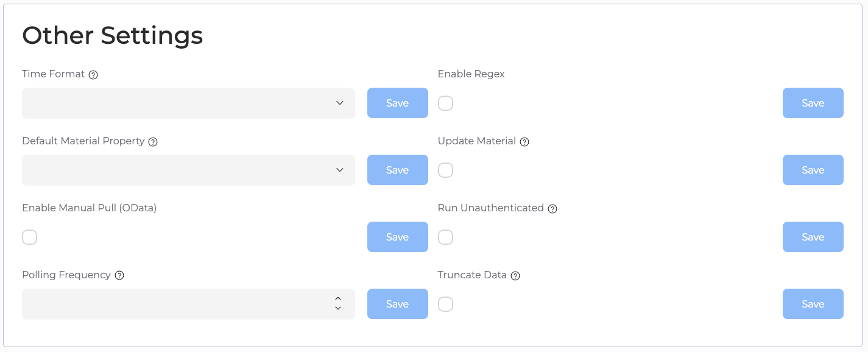This screenshot has width=868, height=352.
Task: Enable the Regex checkbox
Action: [x=445, y=103]
